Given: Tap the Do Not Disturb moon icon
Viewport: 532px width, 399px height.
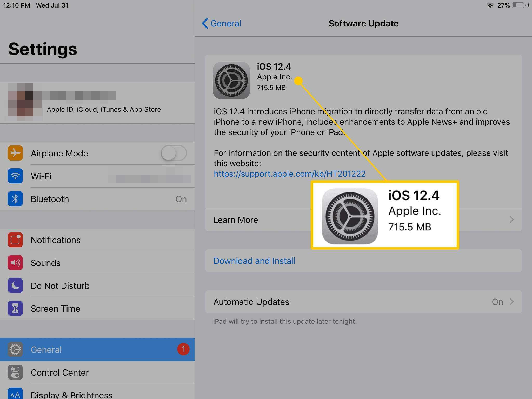Looking at the screenshot, I should pyautogui.click(x=16, y=286).
